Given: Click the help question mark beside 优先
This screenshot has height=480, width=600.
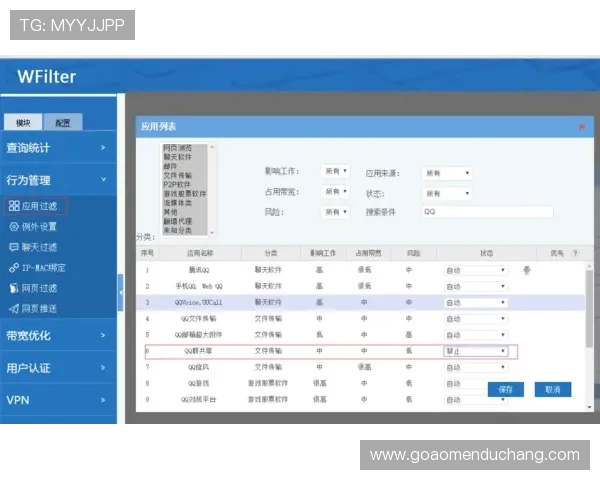Looking at the screenshot, I should pyautogui.click(x=575, y=253).
